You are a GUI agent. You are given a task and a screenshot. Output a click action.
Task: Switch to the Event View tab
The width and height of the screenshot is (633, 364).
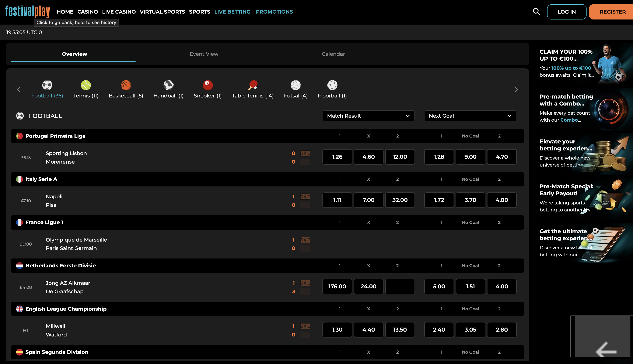204,54
